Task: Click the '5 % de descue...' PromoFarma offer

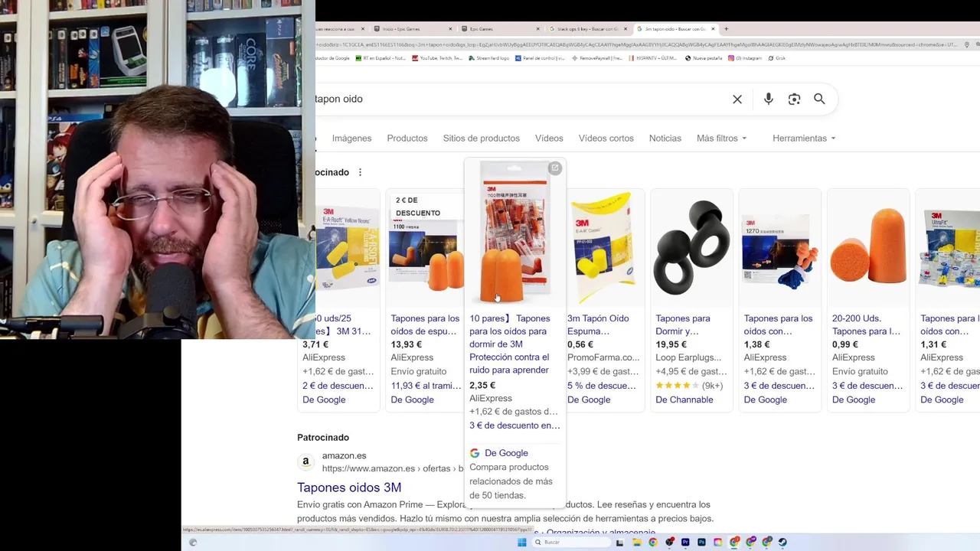Action: [602, 386]
